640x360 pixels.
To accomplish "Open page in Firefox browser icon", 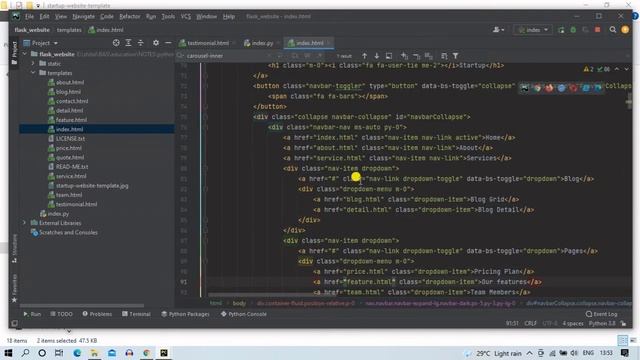I will pyautogui.click(x=549, y=87).
